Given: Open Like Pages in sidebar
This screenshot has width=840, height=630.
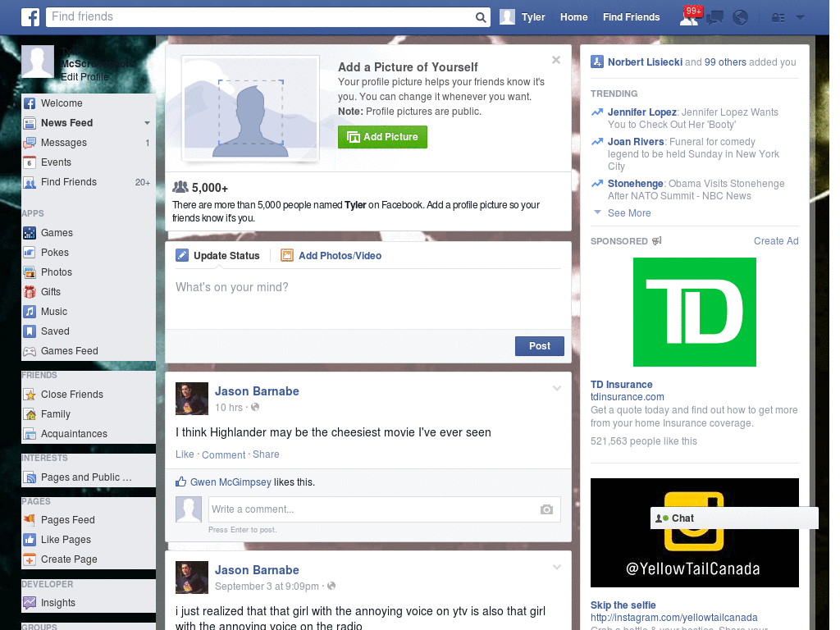Looking at the screenshot, I should point(89,540).
